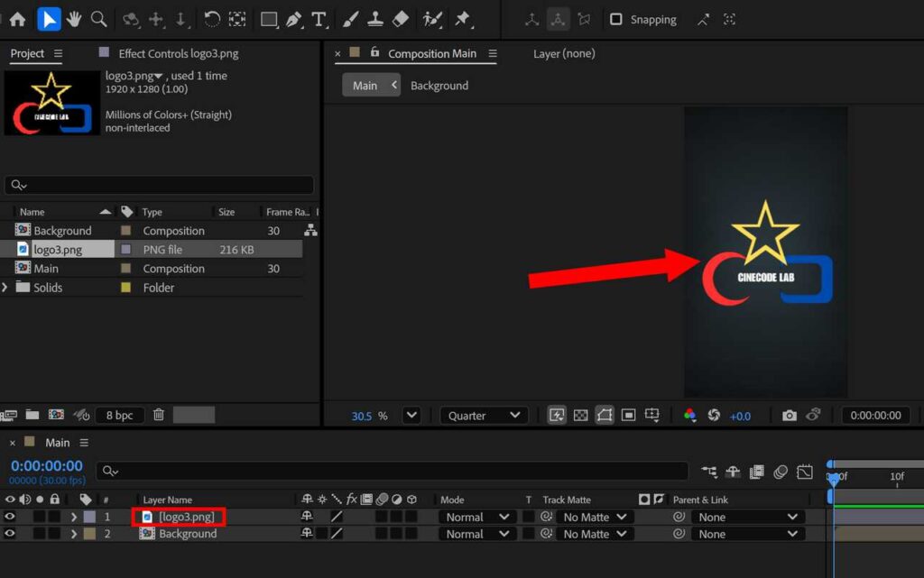Viewport: 924px width, 578px height.
Task: Open Parent dropdown for Background layer
Action: tap(747, 535)
